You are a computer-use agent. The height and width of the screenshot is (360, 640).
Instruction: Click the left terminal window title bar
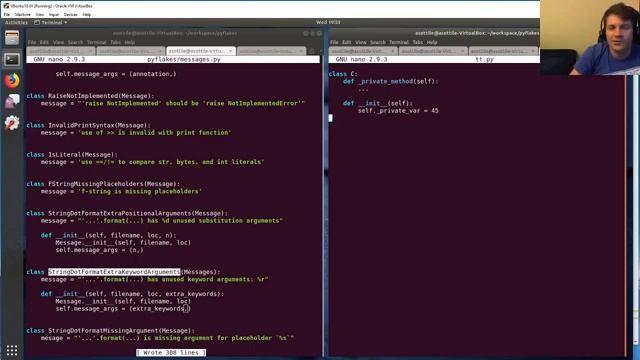click(175, 33)
